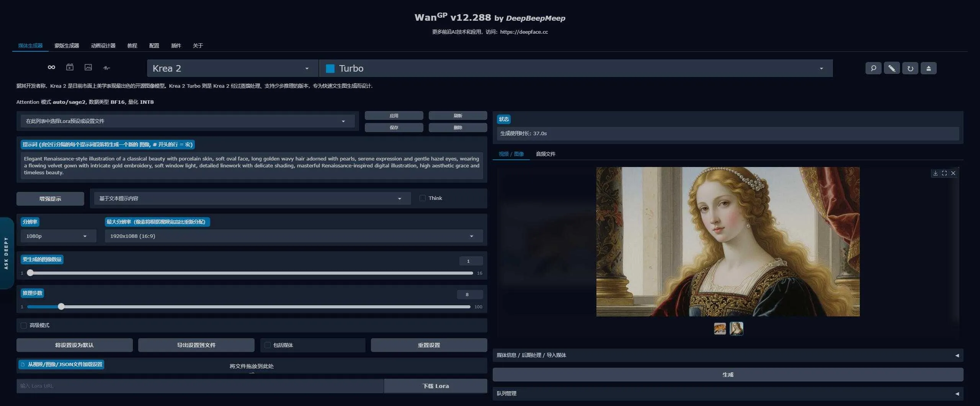View the generated image in fullscreen
Screen dimensions: 980x406
[944, 173]
